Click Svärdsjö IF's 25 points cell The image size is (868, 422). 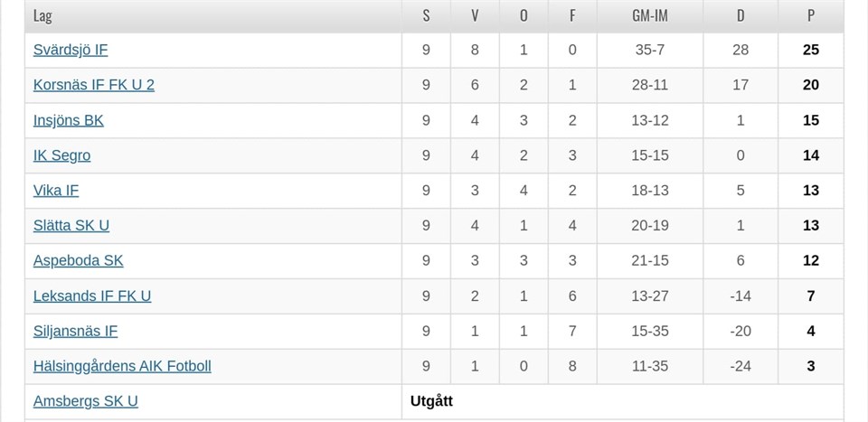coord(811,50)
